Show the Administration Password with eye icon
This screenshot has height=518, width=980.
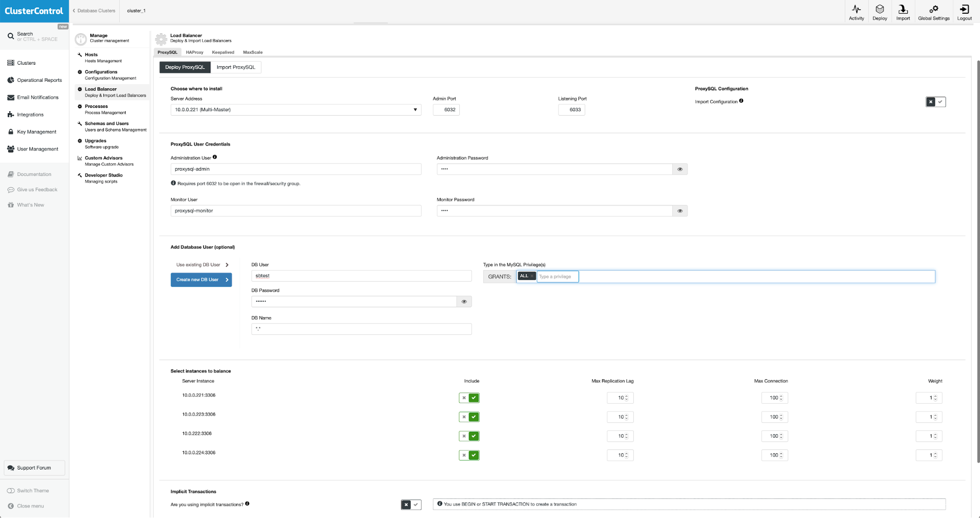click(680, 169)
